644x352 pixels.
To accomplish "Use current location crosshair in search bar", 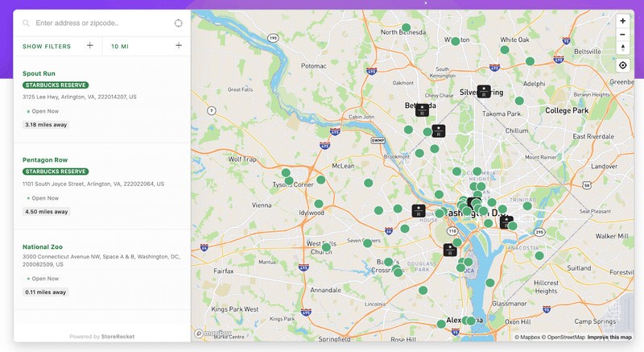I will tap(178, 23).
